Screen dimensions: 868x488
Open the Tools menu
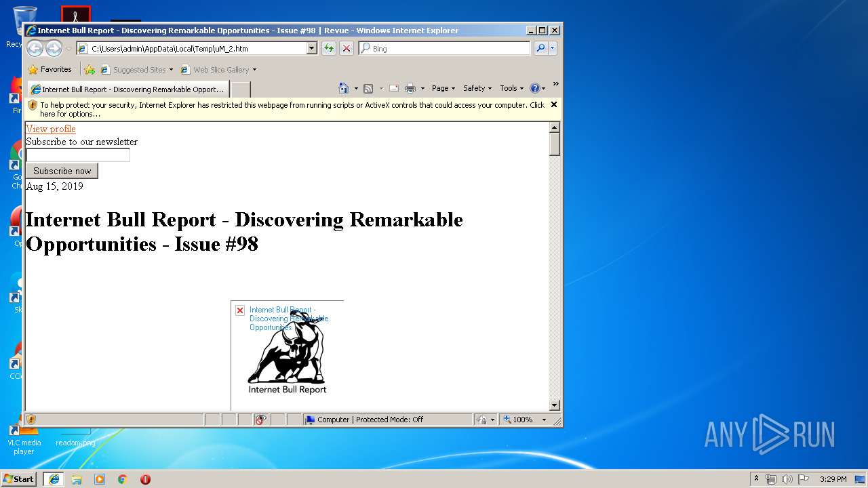click(x=511, y=88)
